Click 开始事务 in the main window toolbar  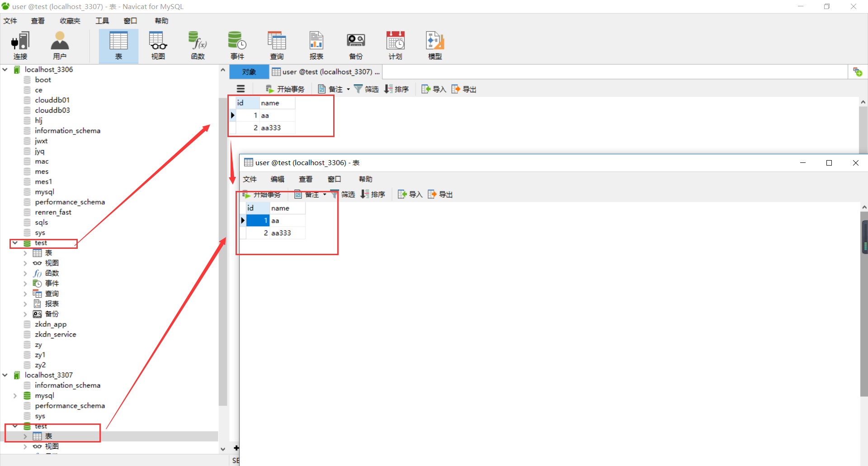(x=285, y=89)
